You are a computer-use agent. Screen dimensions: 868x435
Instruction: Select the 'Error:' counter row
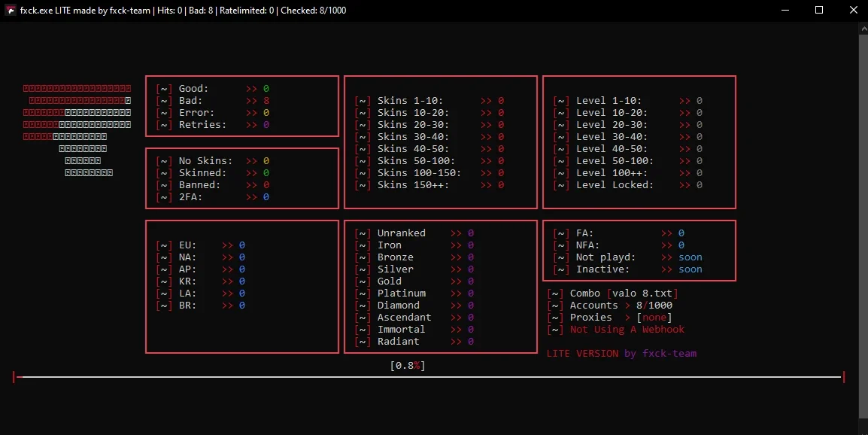[213, 112]
